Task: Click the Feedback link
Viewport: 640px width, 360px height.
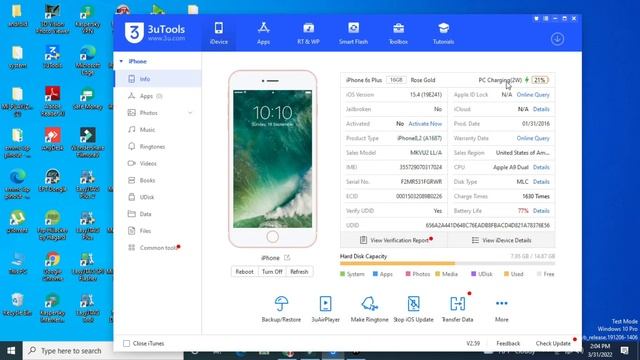Action: tap(508, 344)
